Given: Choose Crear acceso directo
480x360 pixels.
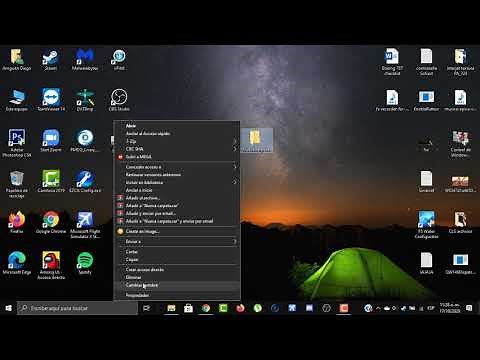Looking at the screenshot, I should coord(177,269).
